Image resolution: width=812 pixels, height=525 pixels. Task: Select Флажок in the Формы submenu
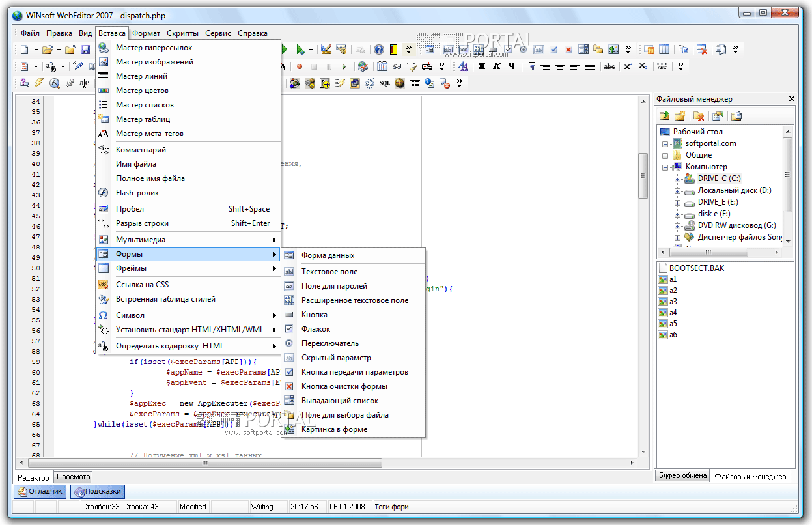[x=354, y=329]
